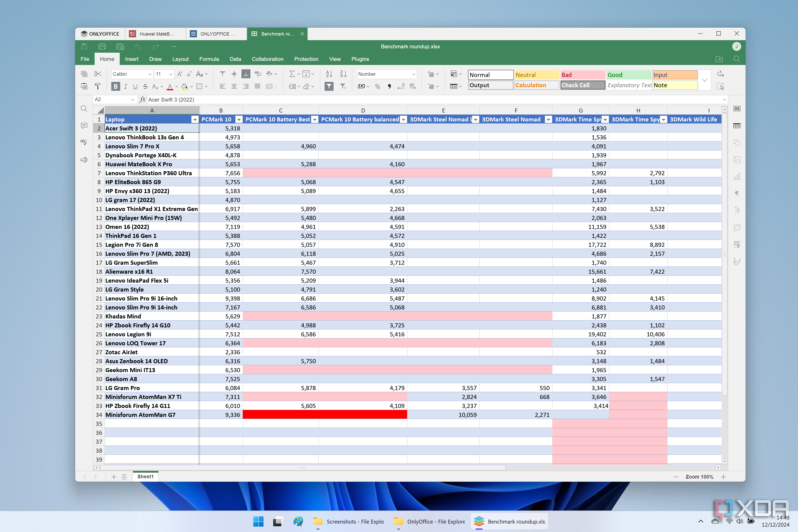
Task: Click the Percent style icon
Action: coord(377,86)
